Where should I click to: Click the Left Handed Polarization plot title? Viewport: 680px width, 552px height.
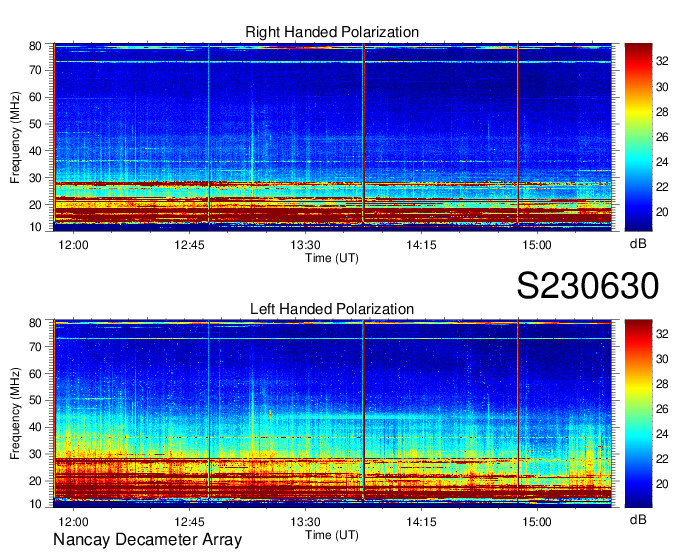coord(332,309)
